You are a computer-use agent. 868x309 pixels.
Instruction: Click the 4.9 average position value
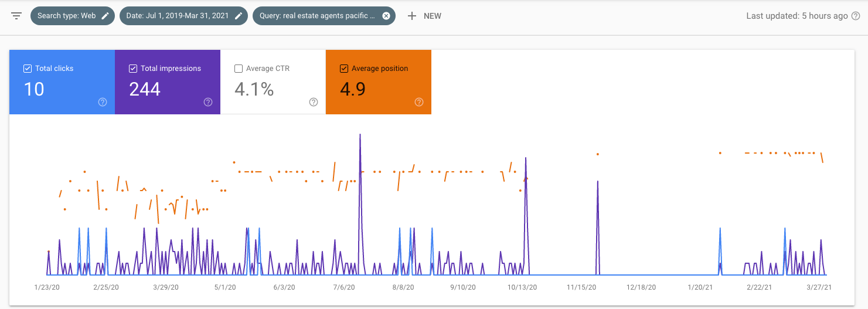(353, 89)
